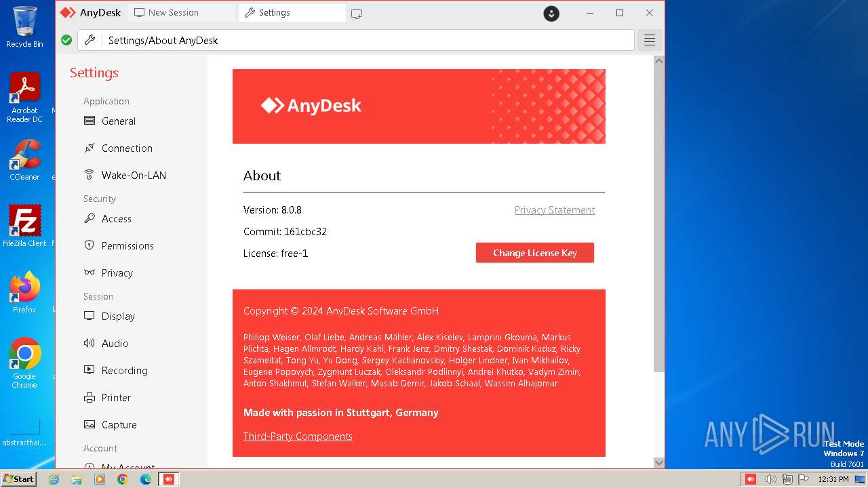Screen dimensions: 868x488
Task: Open Internet Explorer from taskbar
Action: click(x=54, y=479)
